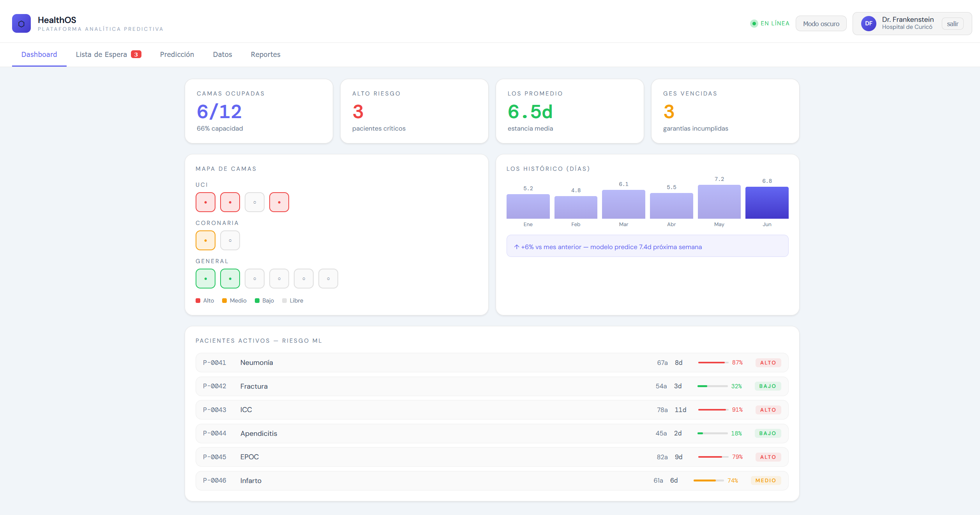The image size is (980, 515).
Task: Click the 18% risk bar for Apendicitis
Action: point(712,433)
